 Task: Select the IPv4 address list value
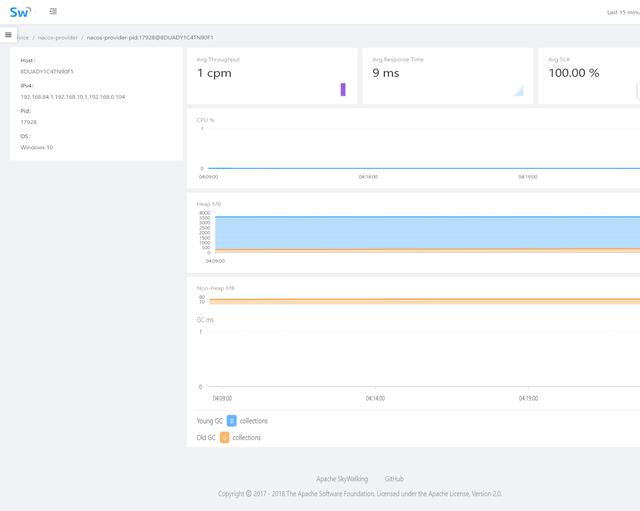pos(73,97)
